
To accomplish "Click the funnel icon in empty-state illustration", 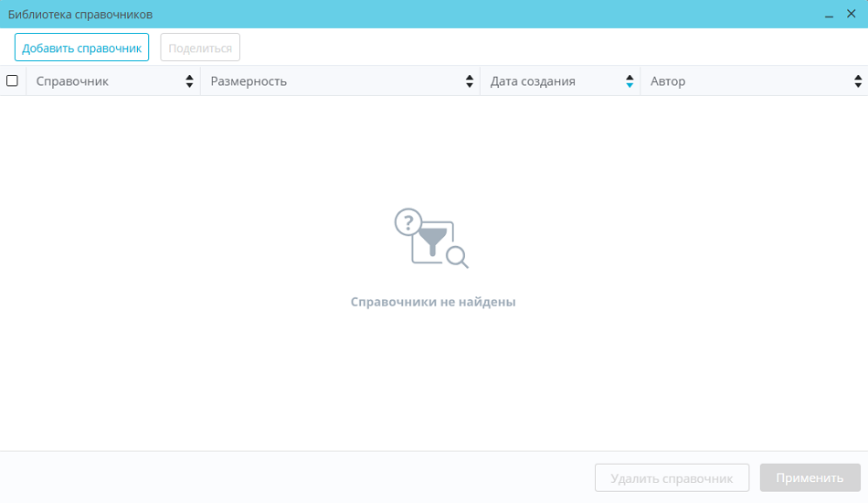I will click(432, 241).
